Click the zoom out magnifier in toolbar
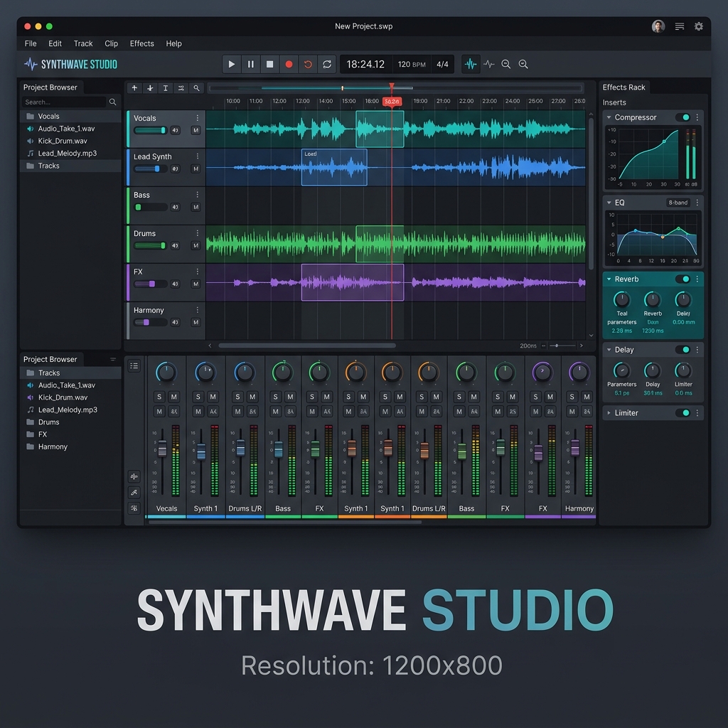The image size is (728, 728). [x=506, y=64]
